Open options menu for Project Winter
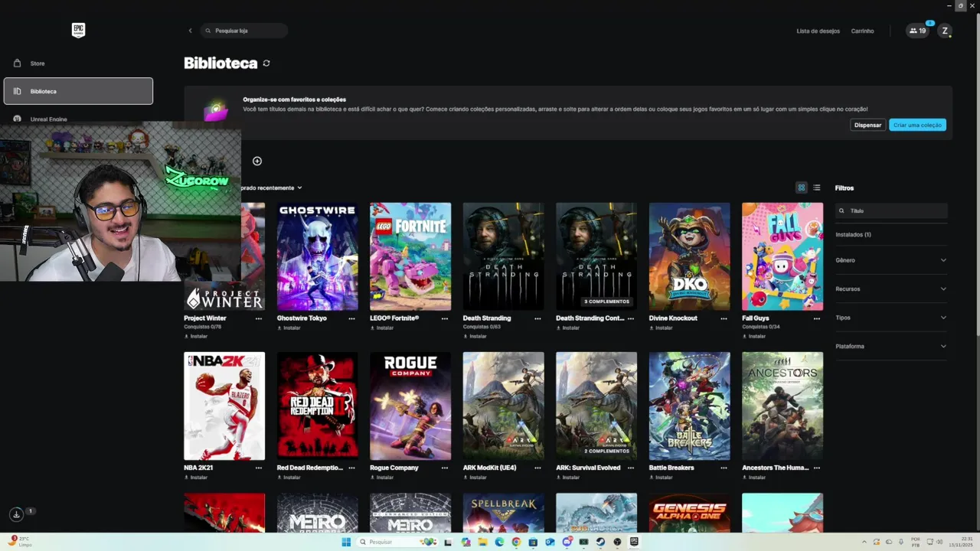Image resolution: width=980 pixels, height=551 pixels. (x=259, y=318)
